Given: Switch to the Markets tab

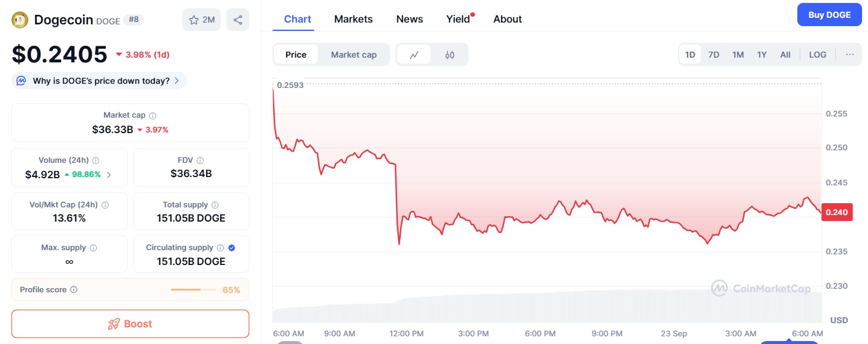Looking at the screenshot, I should (x=353, y=19).
